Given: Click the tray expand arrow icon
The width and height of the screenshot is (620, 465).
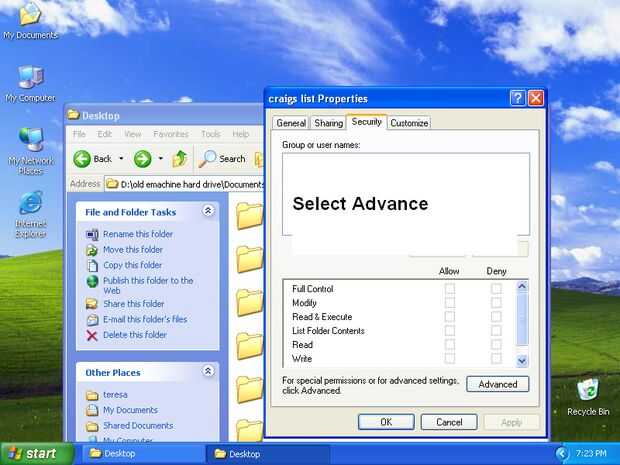Looking at the screenshot, I should [x=561, y=454].
